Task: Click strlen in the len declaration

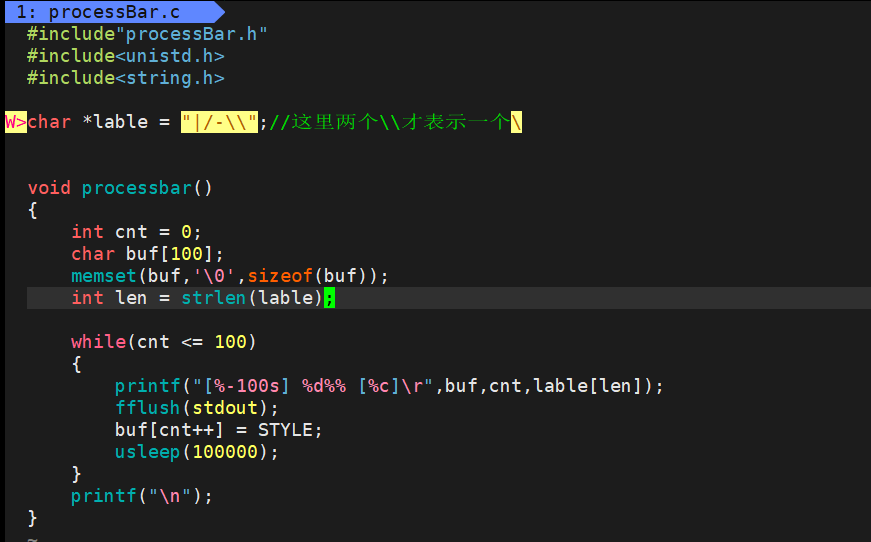Action: (x=214, y=298)
